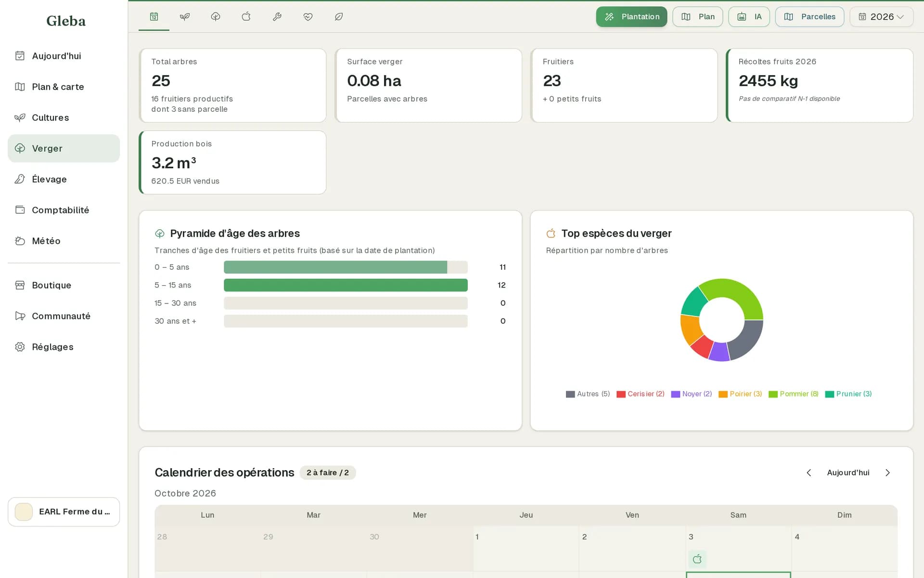
Task: Go to next calendar month
Action: pos(888,473)
